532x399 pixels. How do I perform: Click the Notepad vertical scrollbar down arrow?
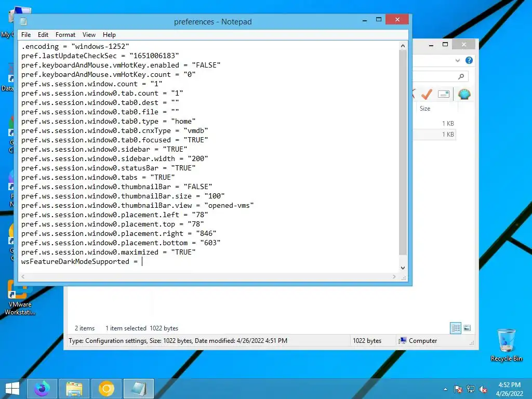click(x=403, y=268)
